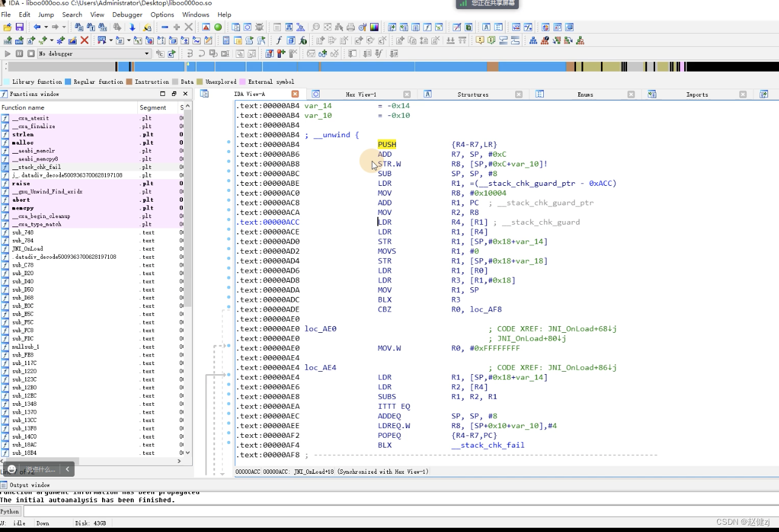Click the red warning triangle toolbar icon

coord(206,27)
